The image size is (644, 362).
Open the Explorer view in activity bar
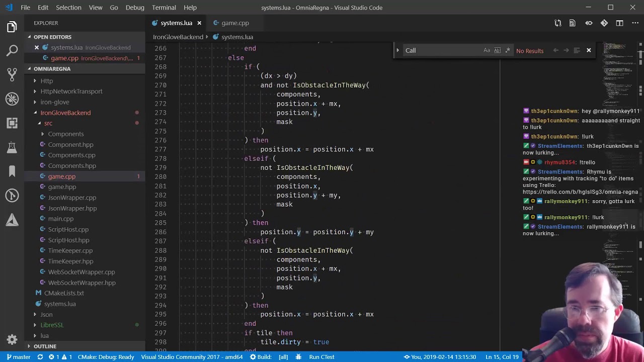[x=12, y=27]
